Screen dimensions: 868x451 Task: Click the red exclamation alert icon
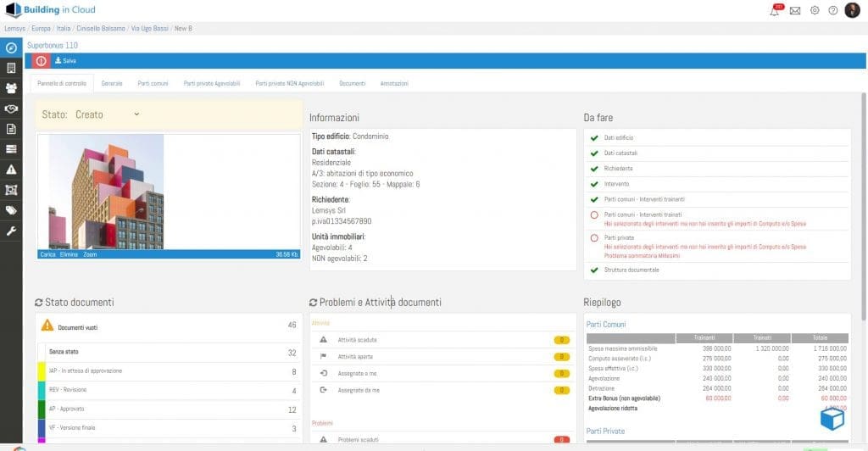point(41,61)
